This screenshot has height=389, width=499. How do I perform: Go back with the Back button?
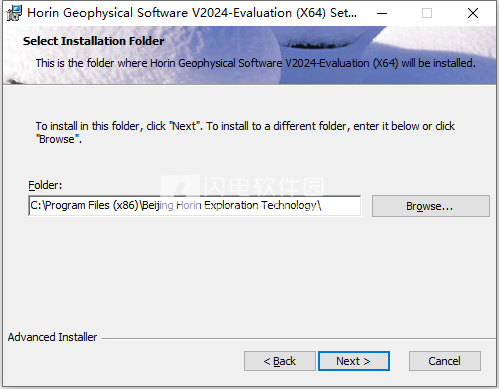tap(280, 361)
